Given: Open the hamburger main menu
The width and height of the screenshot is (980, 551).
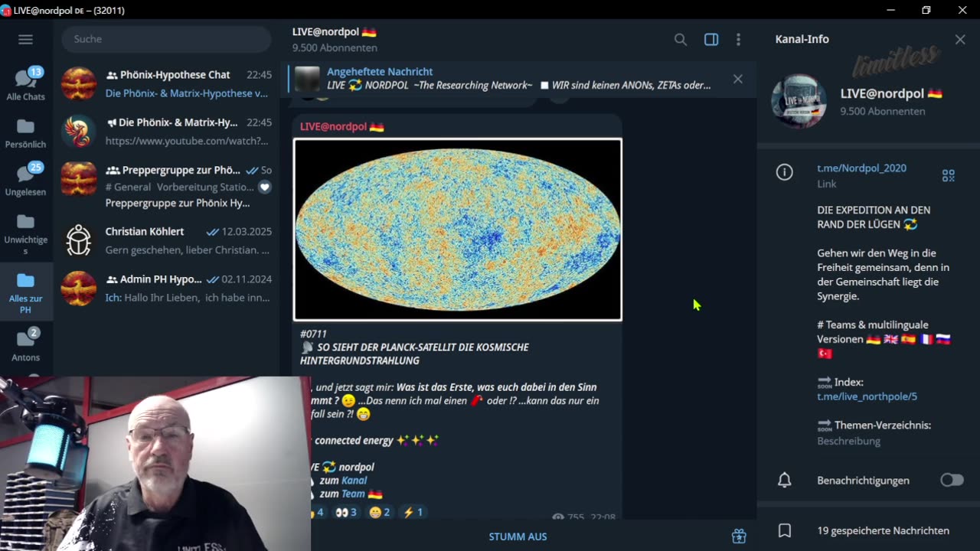Looking at the screenshot, I should point(25,39).
